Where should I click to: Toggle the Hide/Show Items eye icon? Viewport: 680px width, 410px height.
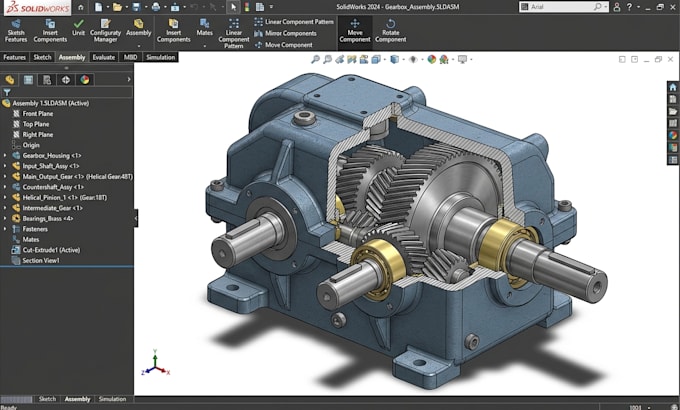(x=413, y=59)
